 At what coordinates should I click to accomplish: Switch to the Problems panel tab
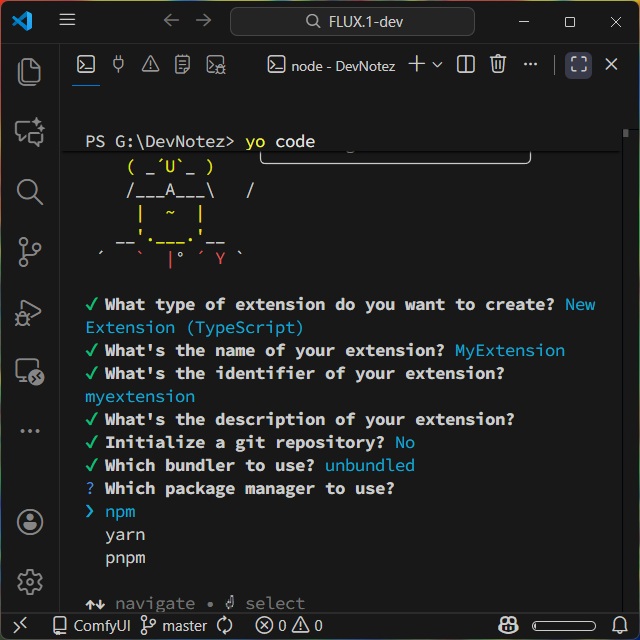click(x=150, y=65)
